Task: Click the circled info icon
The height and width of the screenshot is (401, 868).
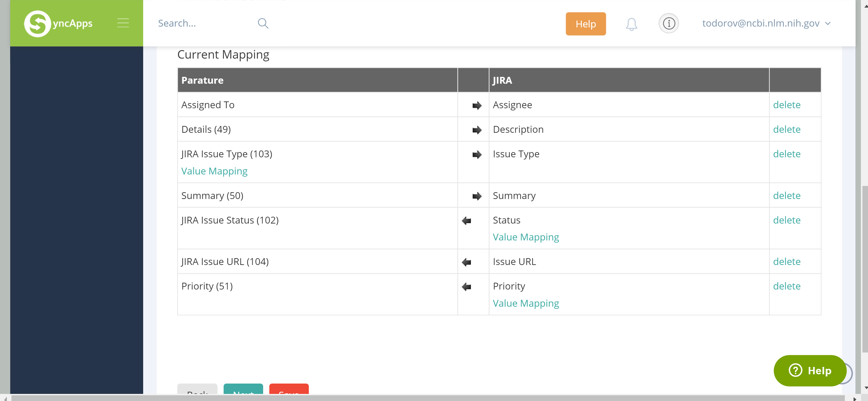Action: tap(669, 23)
